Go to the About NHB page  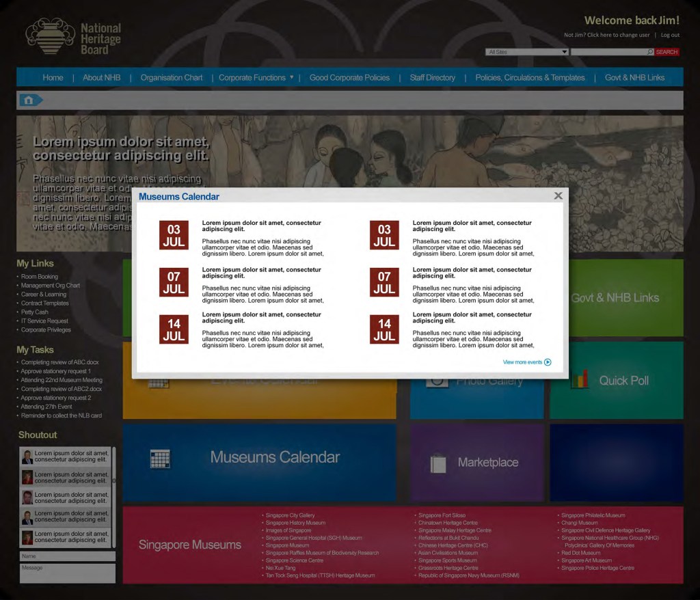(x=101, y=78)
